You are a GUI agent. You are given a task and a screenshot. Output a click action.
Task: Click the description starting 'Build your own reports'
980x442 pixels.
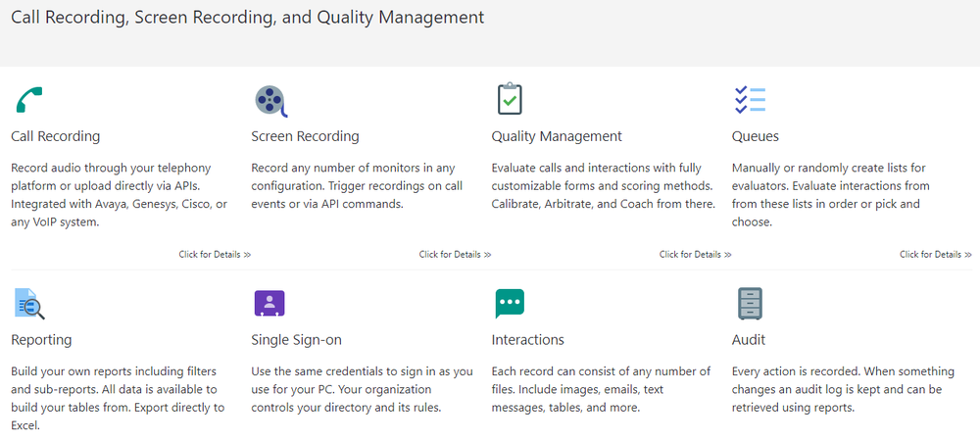coord(118,399)
